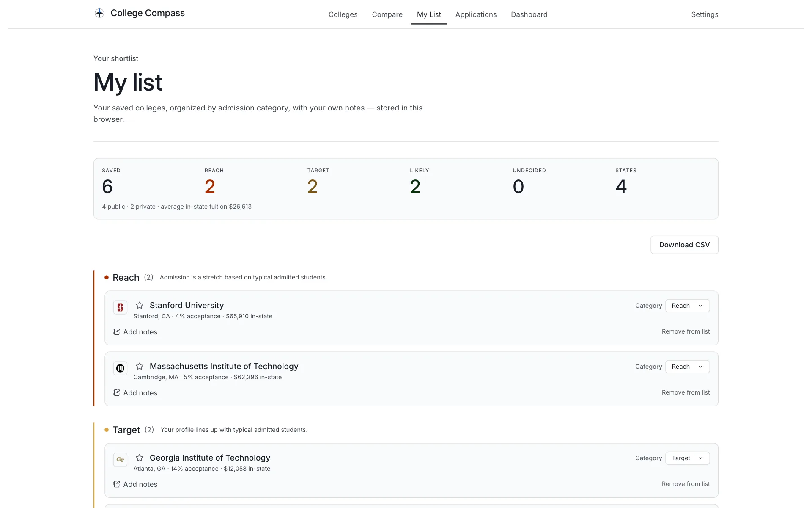Click the Stanford University name
This screenshot has width=812, height=508.
coord(187,305)
